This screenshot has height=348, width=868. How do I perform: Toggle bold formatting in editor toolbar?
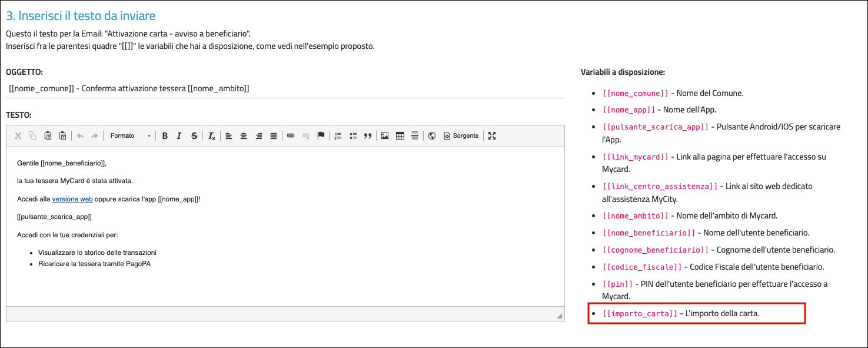165,136
